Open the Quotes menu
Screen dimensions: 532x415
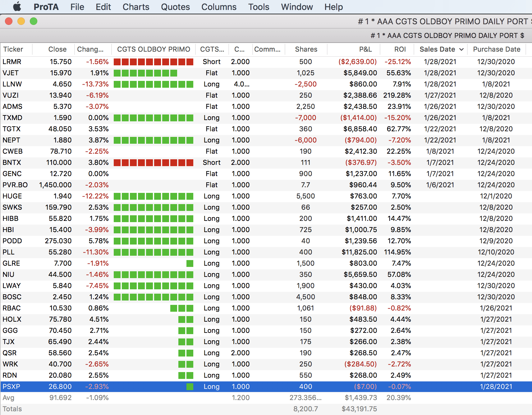(x=175, y=7)
